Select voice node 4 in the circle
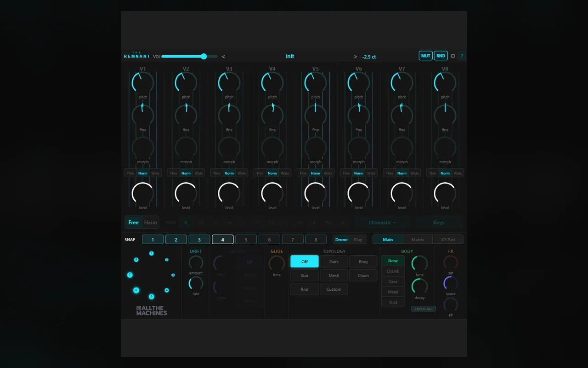This screenshot has height=368, width=588. (x=167, y=290)
